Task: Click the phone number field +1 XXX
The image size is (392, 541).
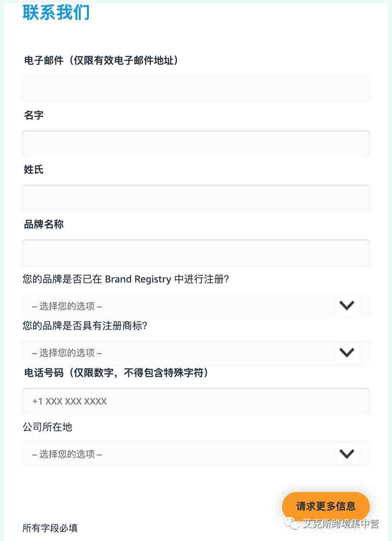Action: [196, 401]
